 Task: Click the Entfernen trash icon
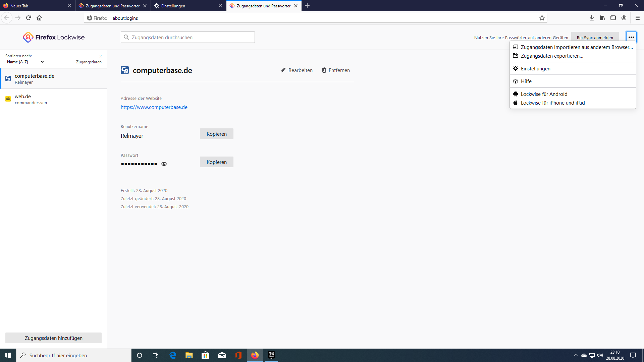(x=324, y=70)
